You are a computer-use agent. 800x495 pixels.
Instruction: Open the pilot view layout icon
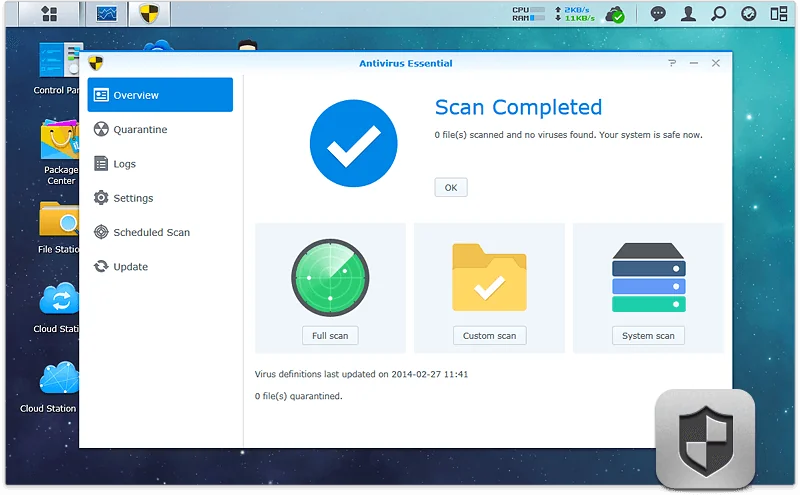(x=779, y=14)
